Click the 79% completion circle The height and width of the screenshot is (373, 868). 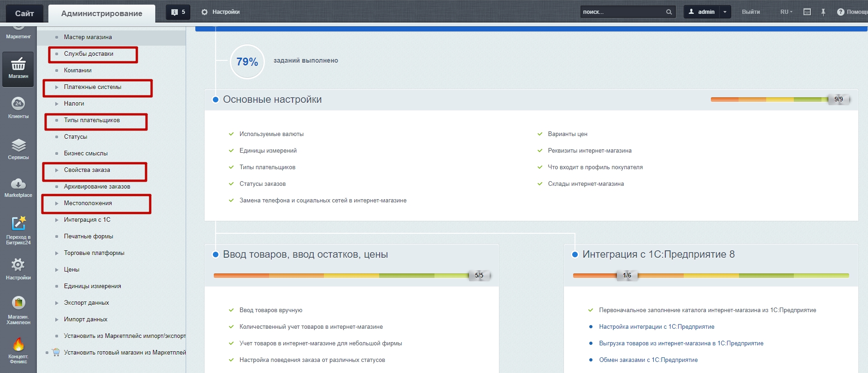point(247,62)
